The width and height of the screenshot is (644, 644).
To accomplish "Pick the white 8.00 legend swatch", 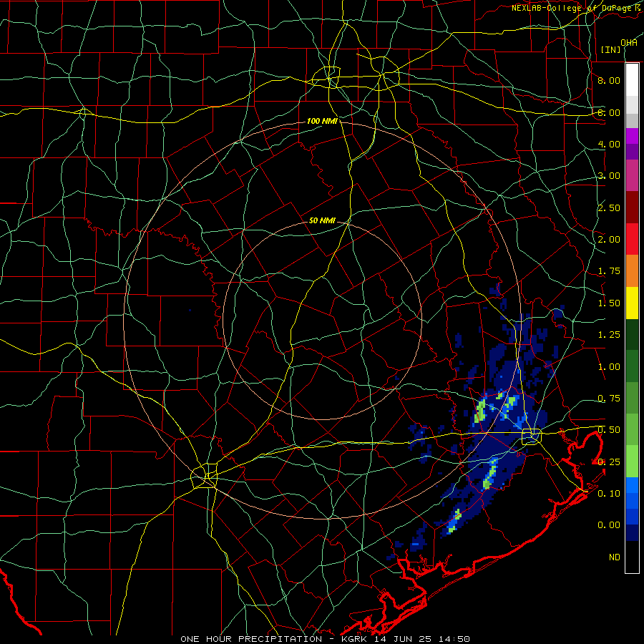I will [x=632, y=79].
